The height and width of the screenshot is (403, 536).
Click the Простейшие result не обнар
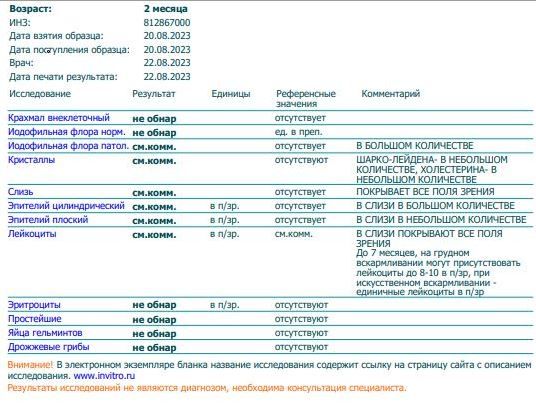tap(154, 320)
